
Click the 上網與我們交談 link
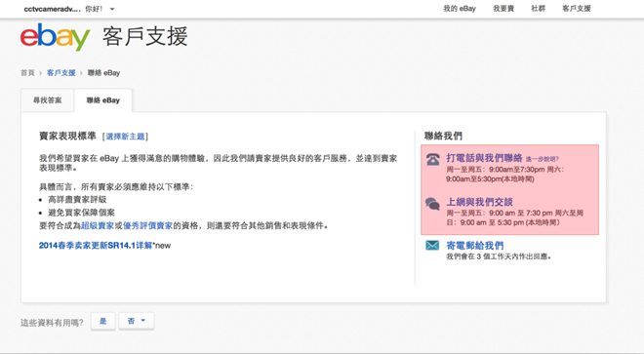point(479,202)
